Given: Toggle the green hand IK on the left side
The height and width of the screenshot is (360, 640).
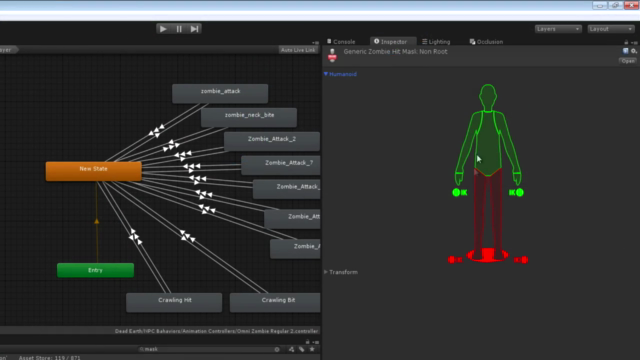Looking at the screenshot, I should pyautogui.click(x=460, y=192).
